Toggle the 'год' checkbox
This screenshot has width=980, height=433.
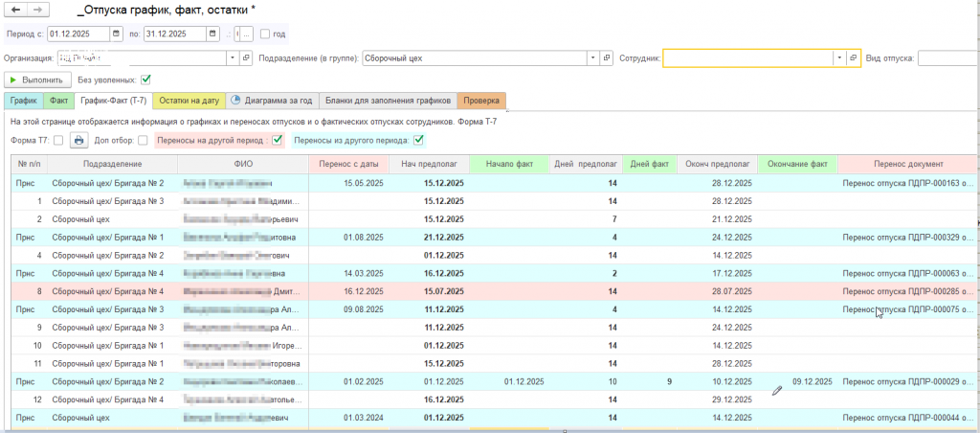265,34
